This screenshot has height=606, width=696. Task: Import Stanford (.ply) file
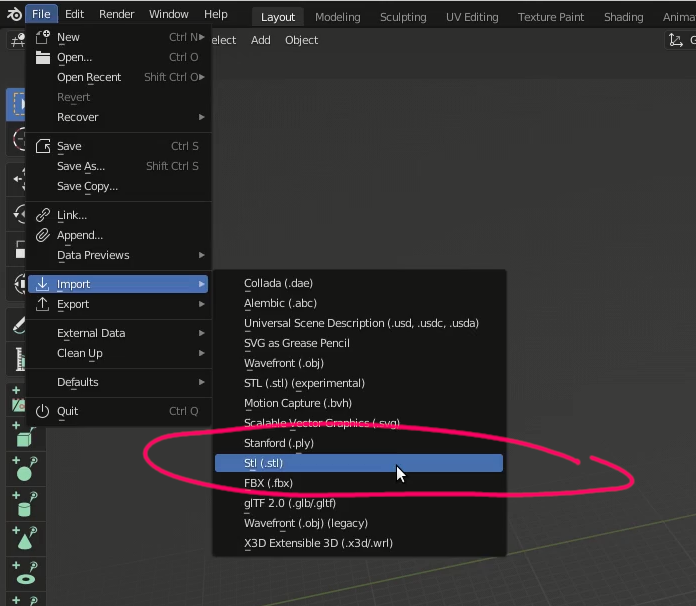point(359,443)
